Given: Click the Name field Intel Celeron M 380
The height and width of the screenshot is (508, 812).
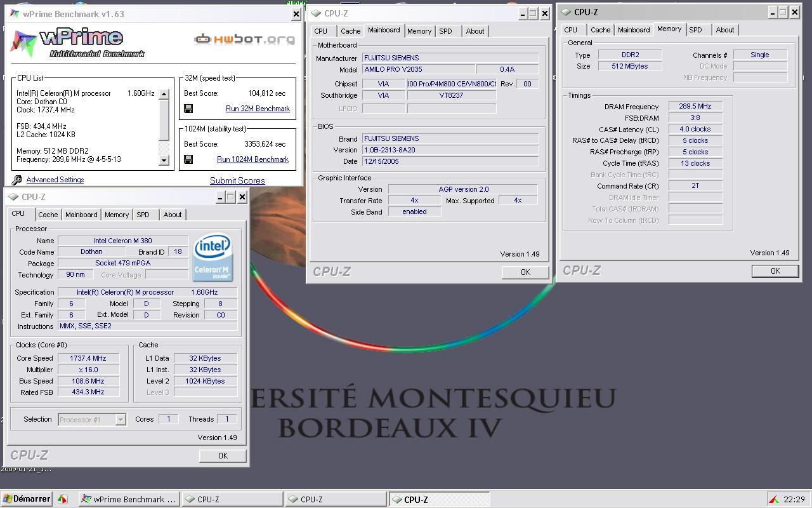Looking at the screenshot, I should (x=123, y=241).
